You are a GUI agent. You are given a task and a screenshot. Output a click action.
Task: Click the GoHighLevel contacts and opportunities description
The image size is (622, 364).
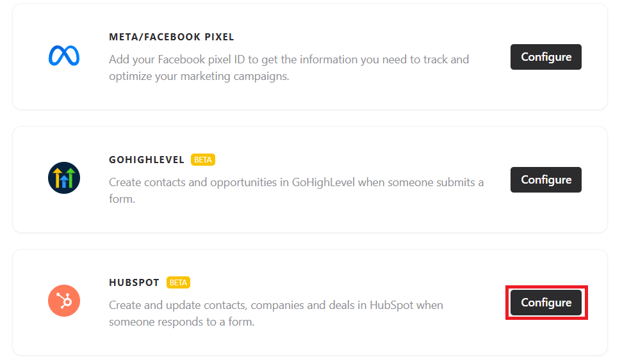pyautogui.click(x=296, y=191)
